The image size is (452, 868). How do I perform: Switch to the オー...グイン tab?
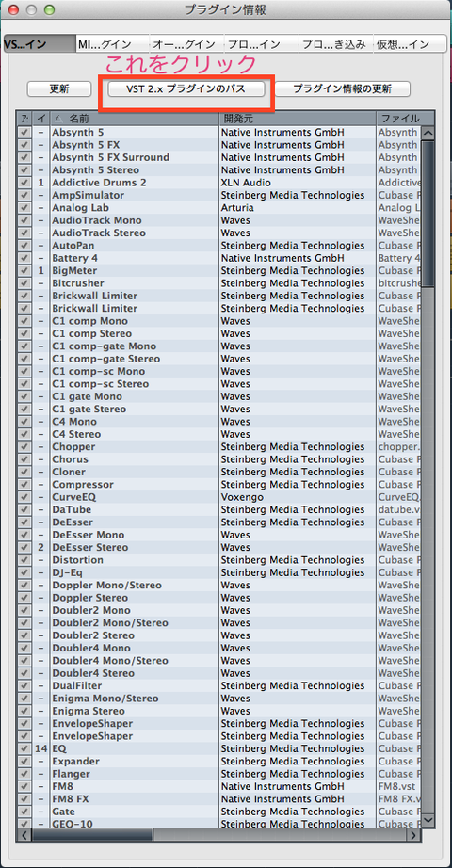tap(186, 44)
